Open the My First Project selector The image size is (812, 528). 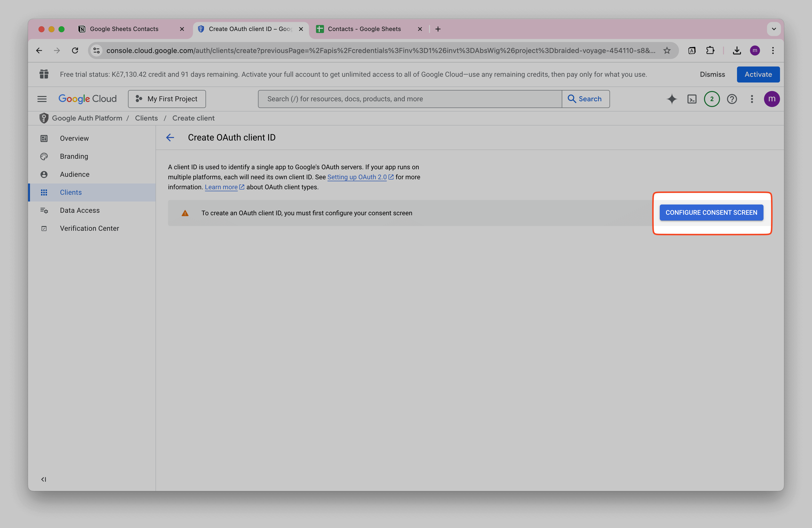(167, 99)
